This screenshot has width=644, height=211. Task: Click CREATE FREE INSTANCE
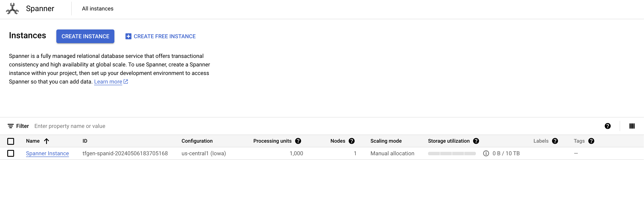160,36
